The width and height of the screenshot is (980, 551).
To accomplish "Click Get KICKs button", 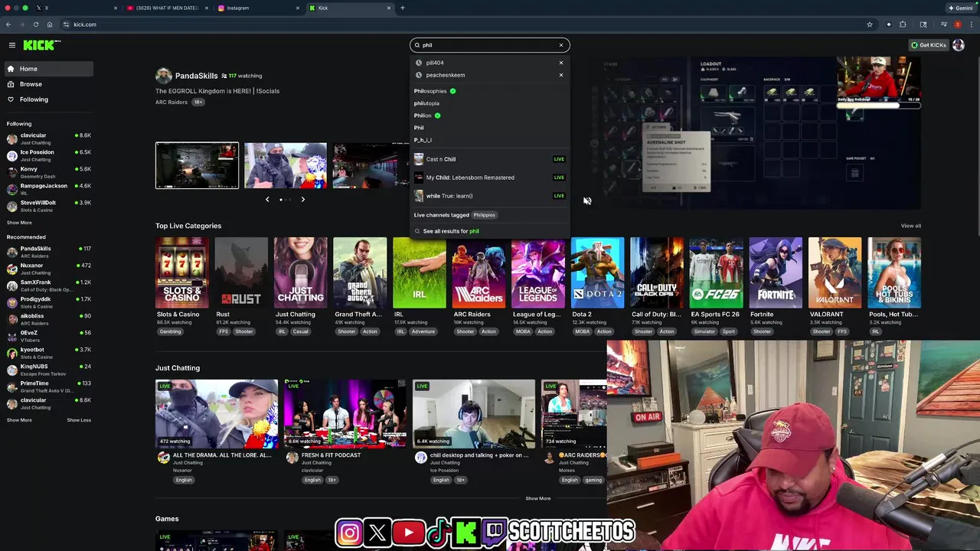I will coord(929,45).
